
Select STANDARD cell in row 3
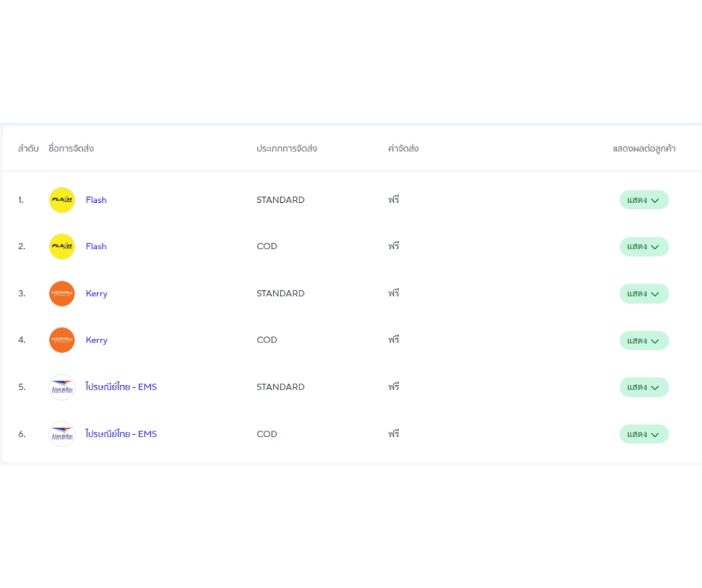click(x=280, y=293)
